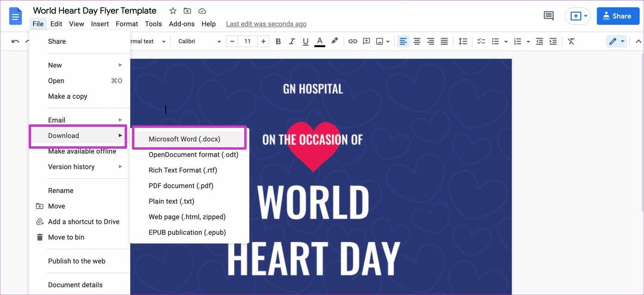Open the Add-ons menu
Viewport: 644px width, 295px height.
tap(182, 24)
